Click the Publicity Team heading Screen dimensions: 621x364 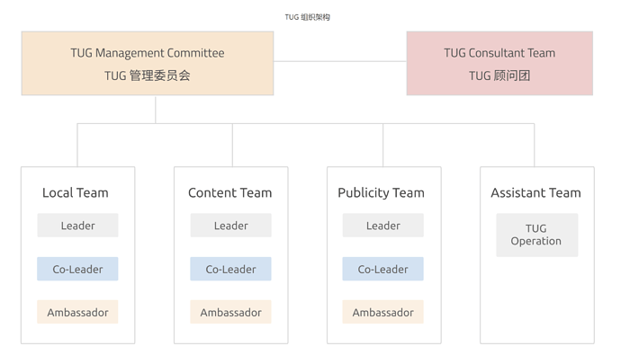click(x=381, y=192)
